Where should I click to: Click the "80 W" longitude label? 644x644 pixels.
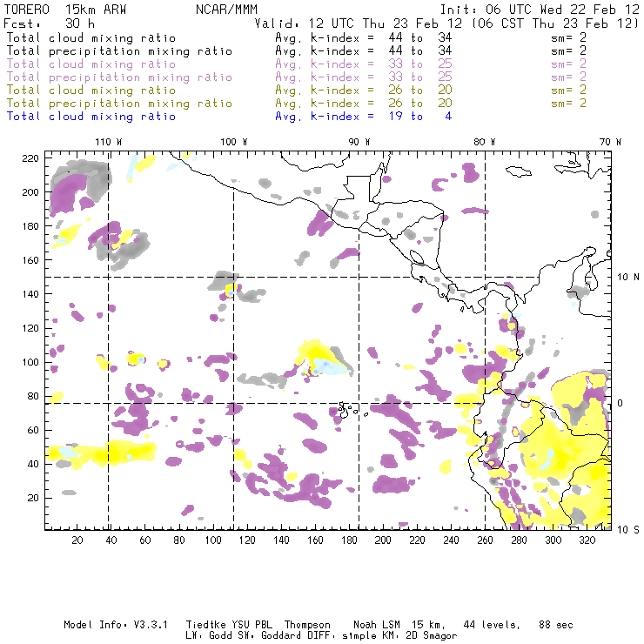point(485,142)
